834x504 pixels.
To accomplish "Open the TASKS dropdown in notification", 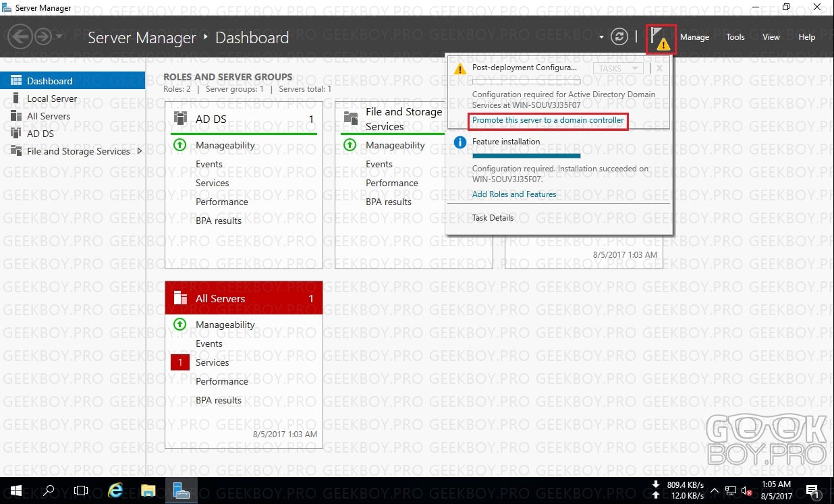I will tap(617, 68).
